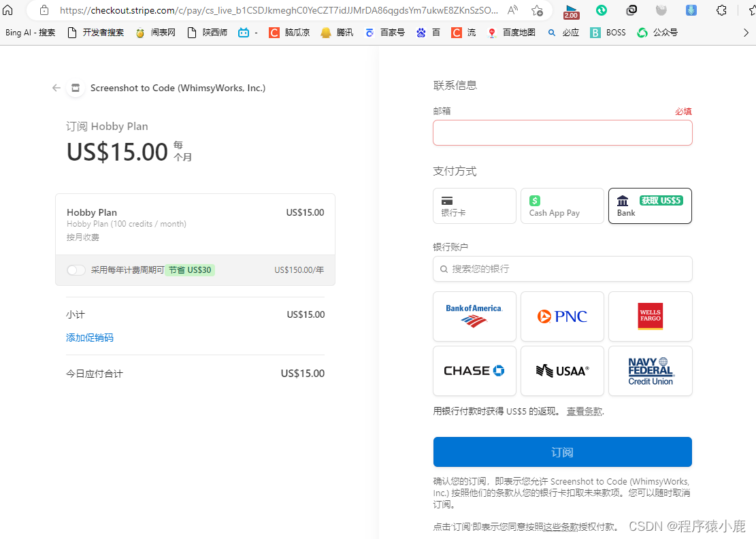
Task: Open the 开发者搜索 bookmark
Action: pos(95,32)
